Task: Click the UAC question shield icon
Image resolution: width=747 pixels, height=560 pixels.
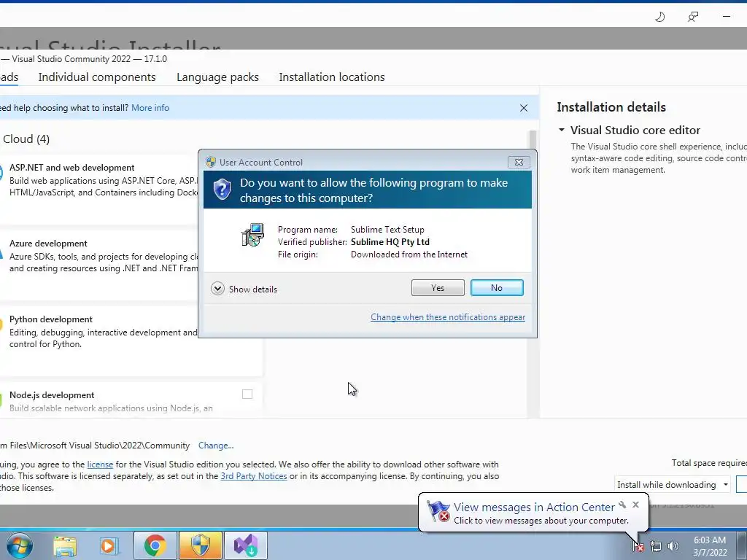Action: 222,190
